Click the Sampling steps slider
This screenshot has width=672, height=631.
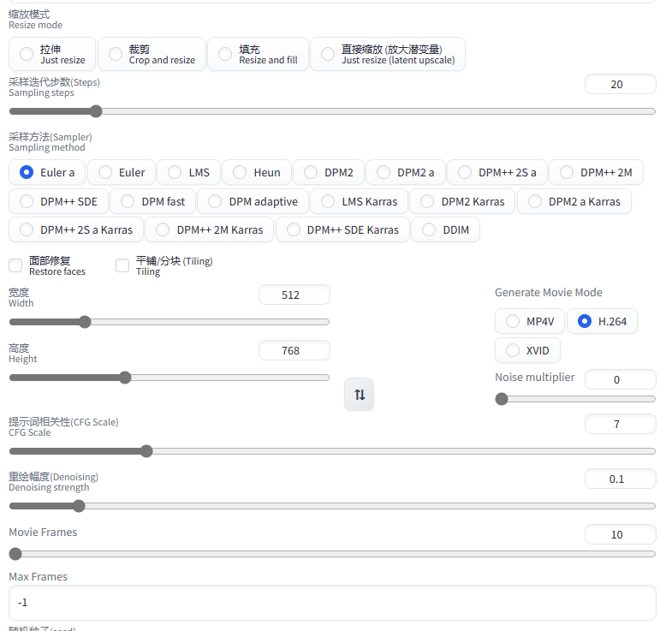[x=332, y=111]
